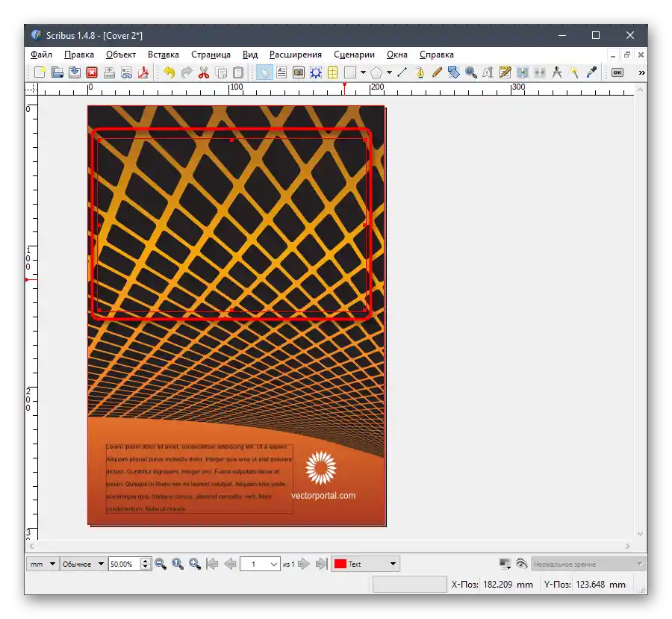The width and height of the screenshot is (672, 619).
Task: Click Export as PDF icon
Action: [143, 72]
